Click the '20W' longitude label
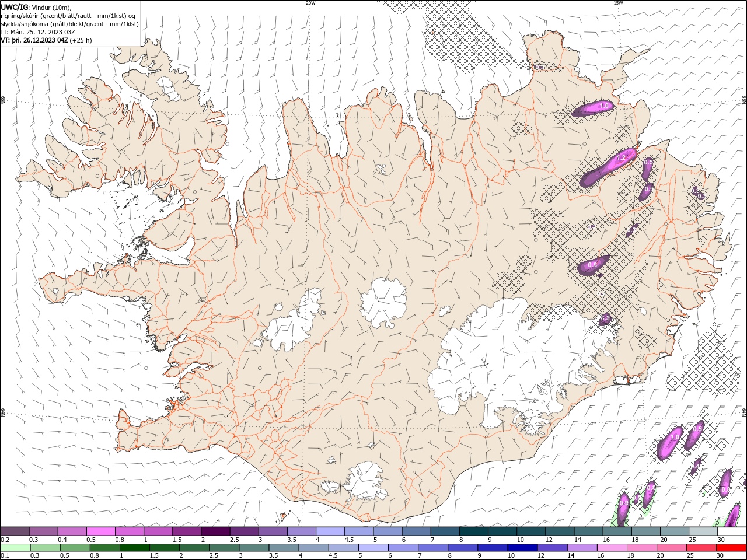Image resolution: width=747 pixels, height=560 pixels. pos(310,3)
